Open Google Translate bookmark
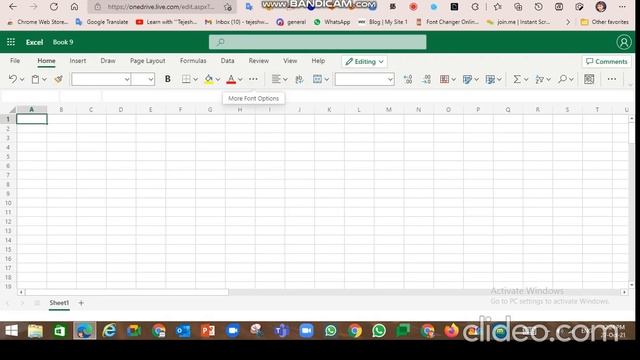 coord(102,22)
